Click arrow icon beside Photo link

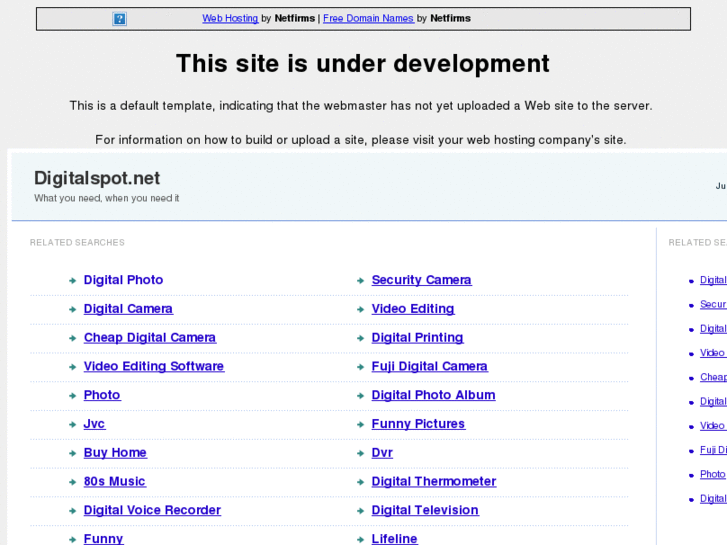click(x=72, y=396)
